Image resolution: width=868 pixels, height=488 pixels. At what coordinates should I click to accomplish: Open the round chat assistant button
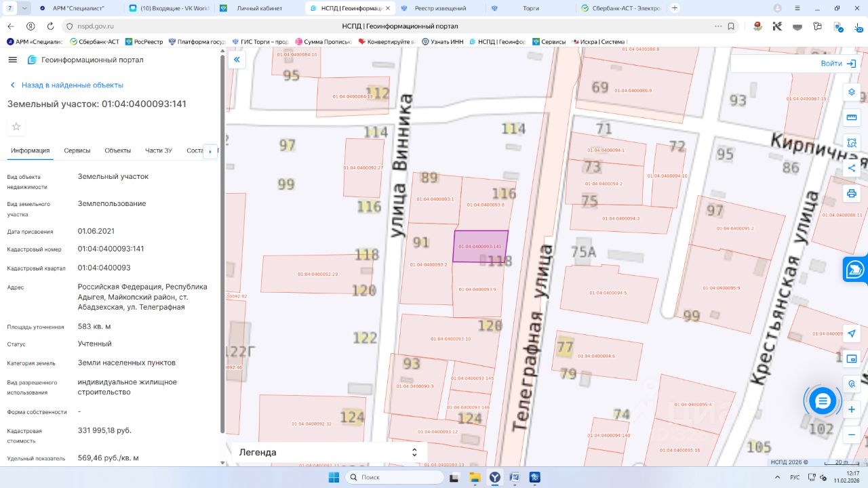tap(823, 401)
